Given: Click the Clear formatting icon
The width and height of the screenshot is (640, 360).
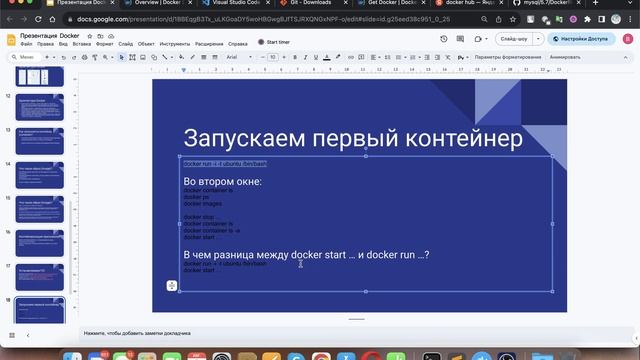Looking at the screenshot, I should (448, 58).
